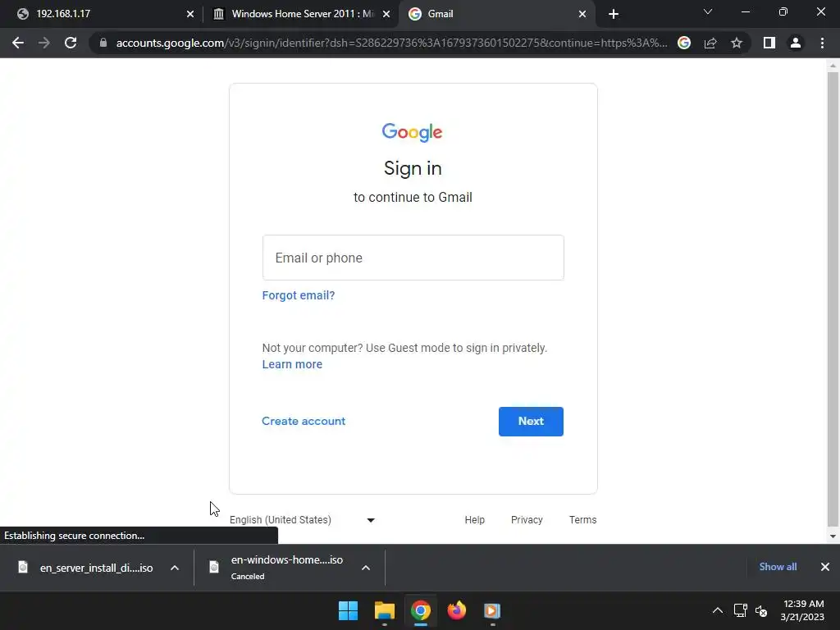Click the address bar URL

click(x=391, y=43)
